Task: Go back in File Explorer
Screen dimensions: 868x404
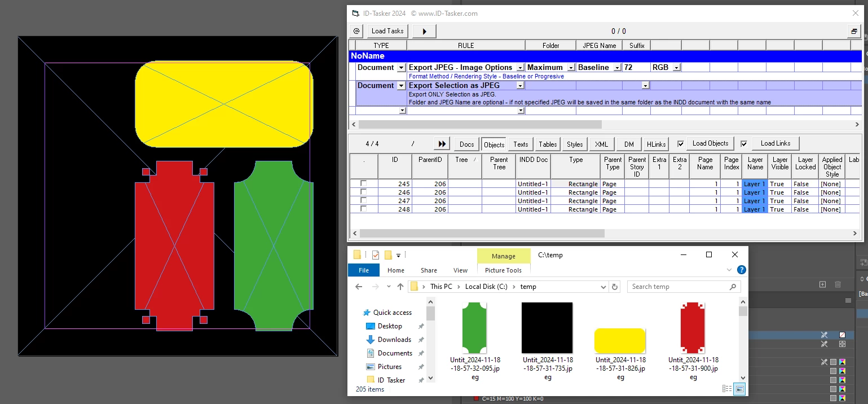Action: pos(359,287)
